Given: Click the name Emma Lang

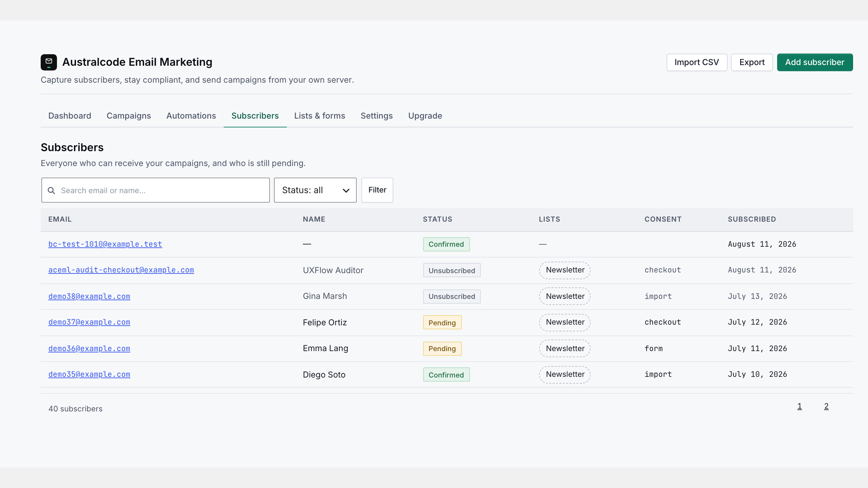Looking at the screenshot, I should pyautogui.click(x=325, y=348).
